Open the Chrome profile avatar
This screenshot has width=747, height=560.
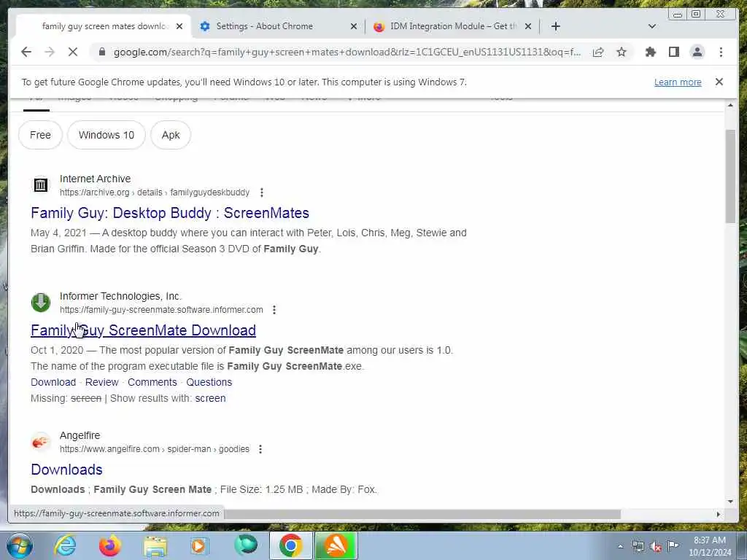(x=697, y=52)
